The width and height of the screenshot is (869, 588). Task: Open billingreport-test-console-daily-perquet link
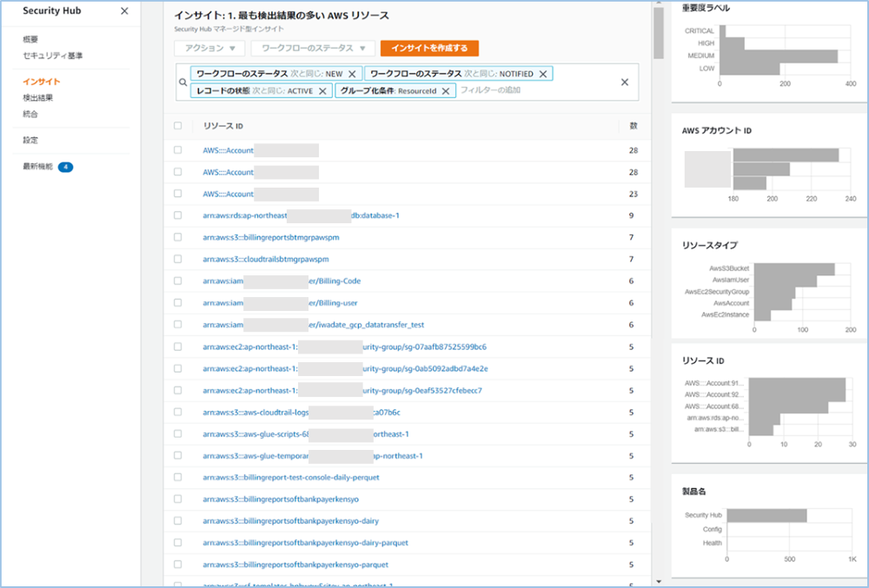[x=291, y=478]
